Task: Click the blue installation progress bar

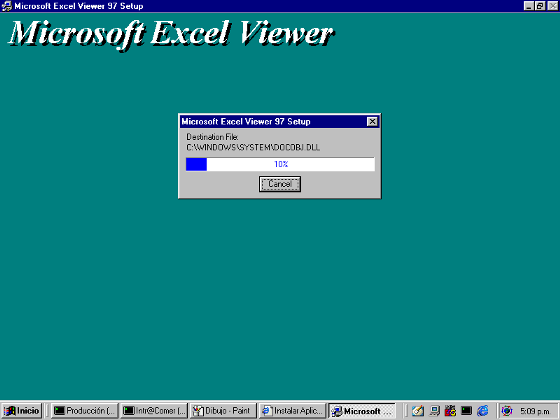Action: point(280,164)
